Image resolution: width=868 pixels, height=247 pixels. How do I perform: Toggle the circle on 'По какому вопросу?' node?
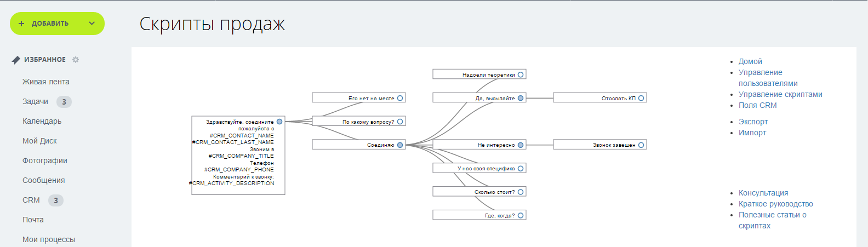[400, 122]
